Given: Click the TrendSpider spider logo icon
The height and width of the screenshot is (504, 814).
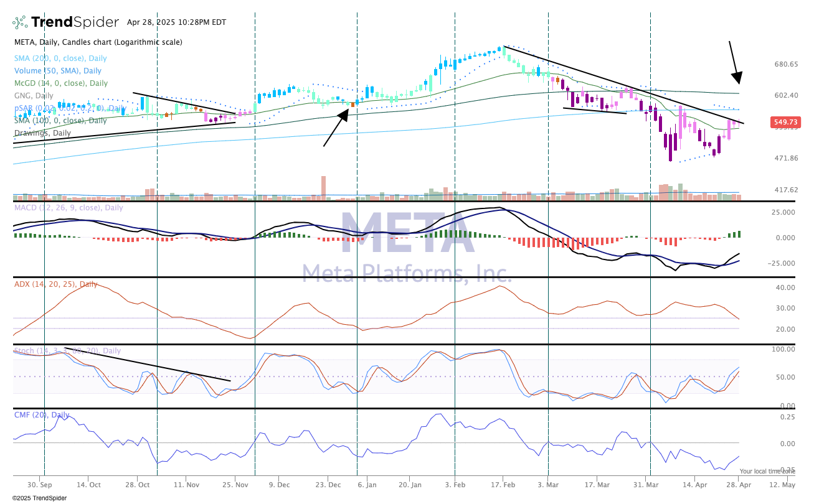Looking at the screenshot, I should pos(20,22).
